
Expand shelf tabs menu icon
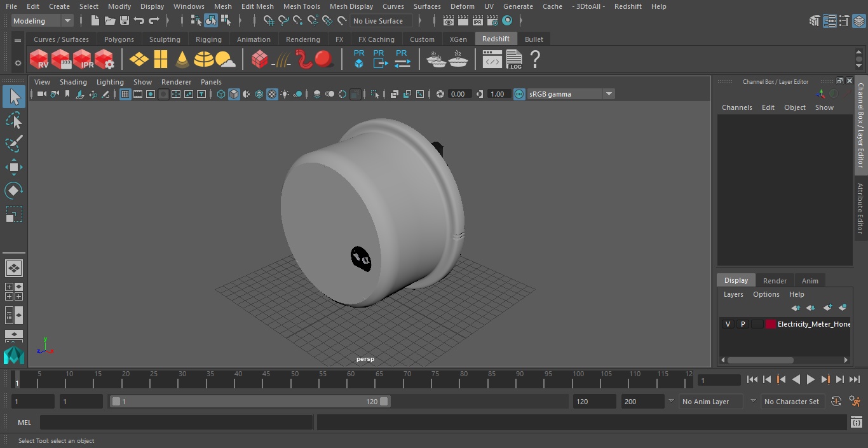18,39
